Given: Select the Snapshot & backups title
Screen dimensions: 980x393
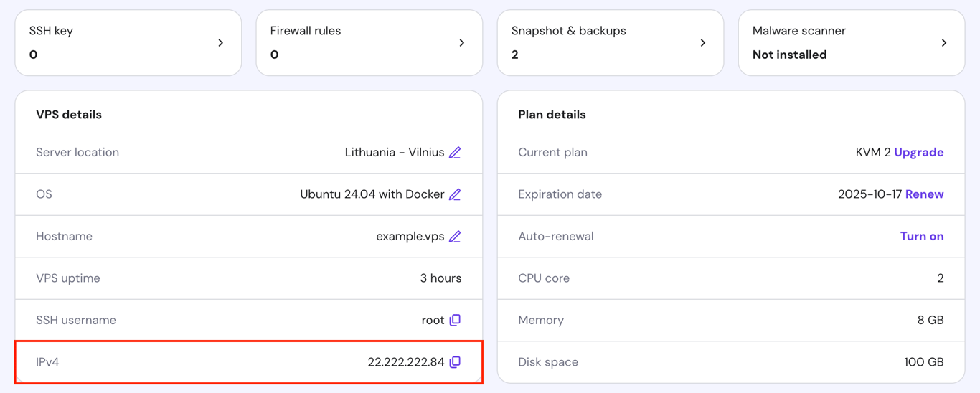Looking at the screenshot, I should click(569, 31).
